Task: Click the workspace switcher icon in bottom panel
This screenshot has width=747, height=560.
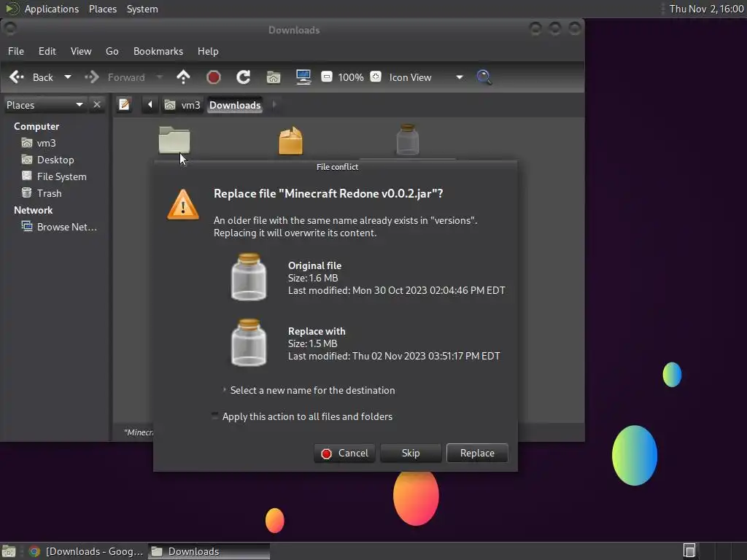Action: (x=689, y=551)
